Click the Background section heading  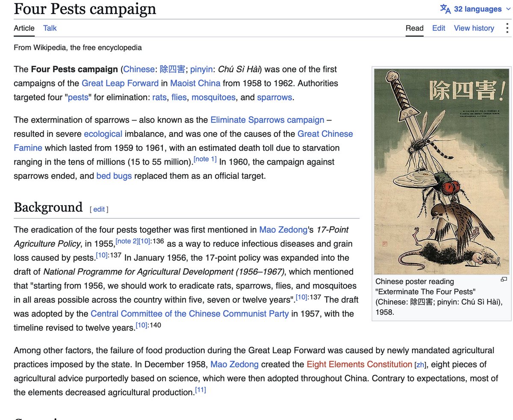pyautogui.click(x=48, y=207)
